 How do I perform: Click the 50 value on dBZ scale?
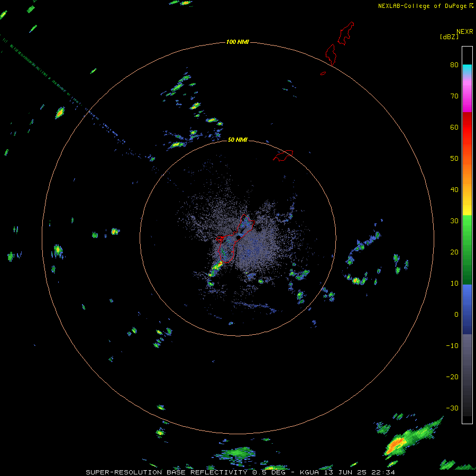point(454,159)
